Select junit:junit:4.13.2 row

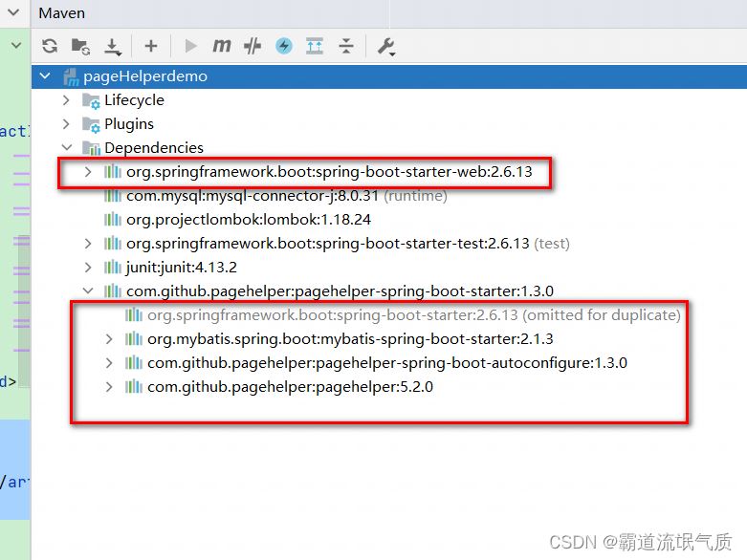(388, 267)
